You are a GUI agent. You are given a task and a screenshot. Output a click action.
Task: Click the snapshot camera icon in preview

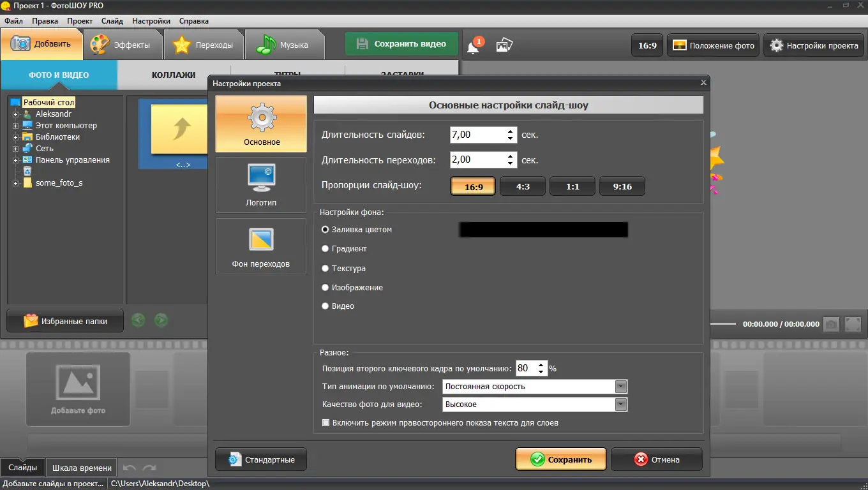coord(831,324)
